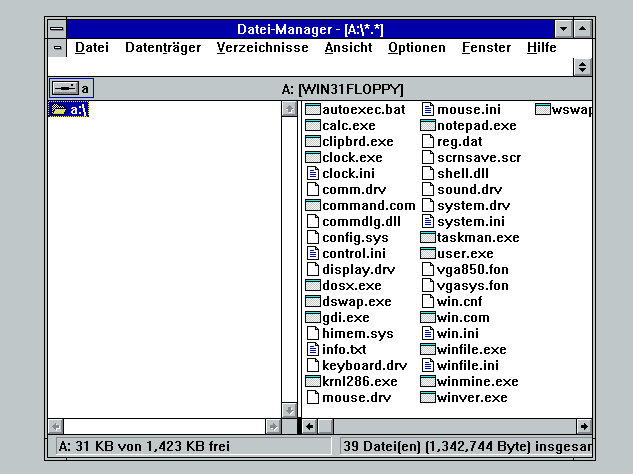
Task: Open the Hilfe menu
Action: pyautogui.click(x=541, y=48)
